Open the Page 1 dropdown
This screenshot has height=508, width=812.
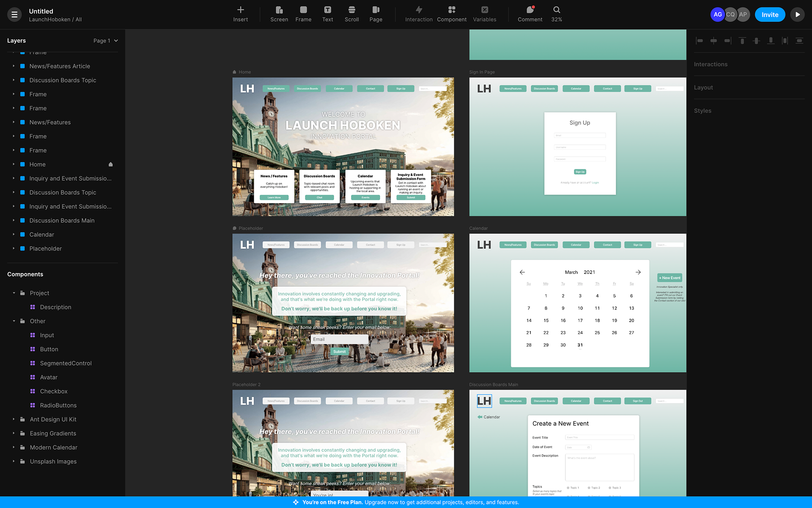[105, 41]
